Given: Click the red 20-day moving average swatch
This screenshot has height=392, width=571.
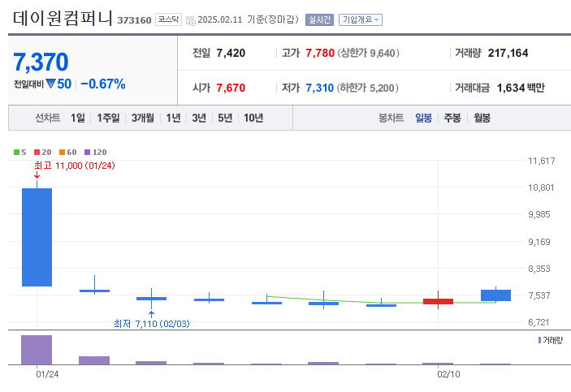Looking at the screenshot, I should point(37,152).
